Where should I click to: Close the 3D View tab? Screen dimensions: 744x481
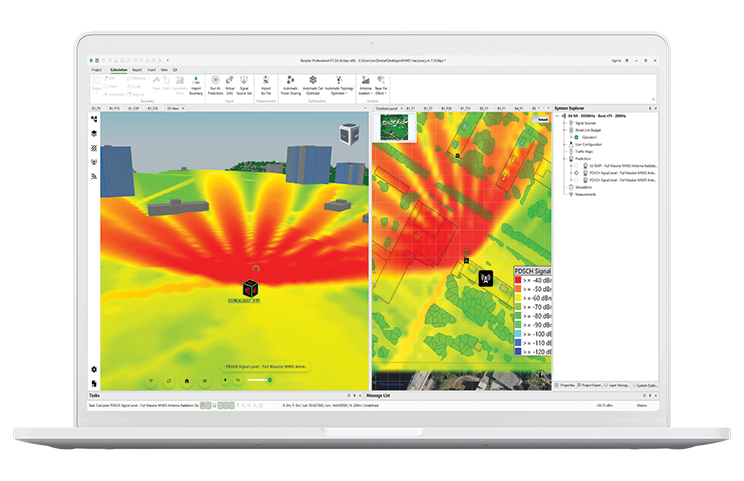(183, 109)
